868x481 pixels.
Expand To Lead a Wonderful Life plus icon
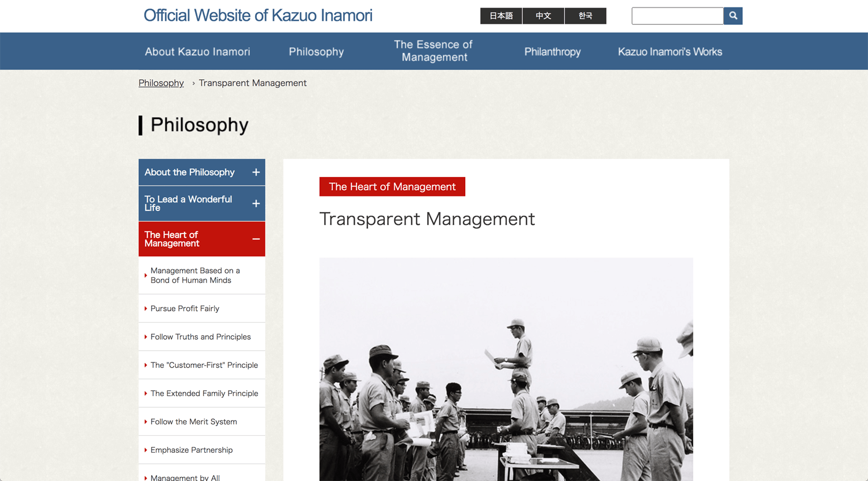tap(256, 203)
